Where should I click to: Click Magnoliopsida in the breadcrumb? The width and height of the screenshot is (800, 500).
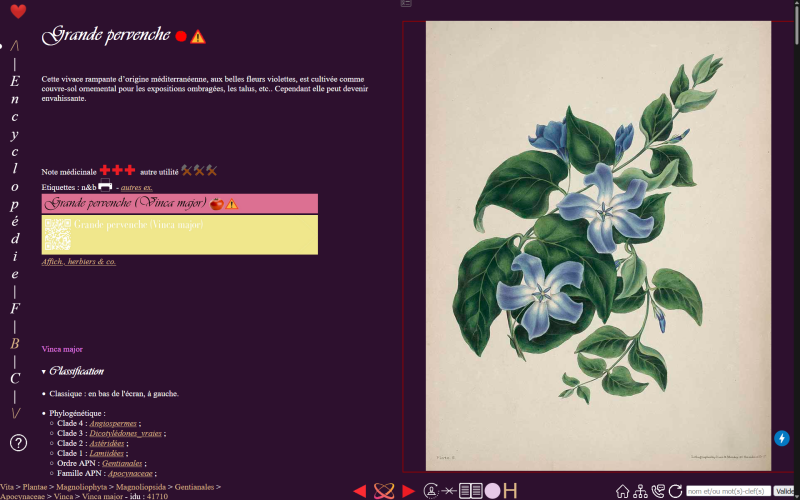[x=141, y=487]
